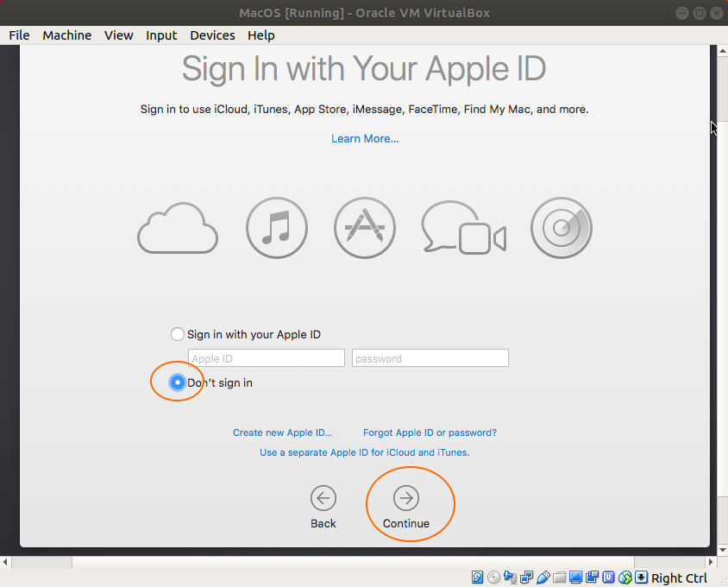Click the recording status icon

[592, 578]
